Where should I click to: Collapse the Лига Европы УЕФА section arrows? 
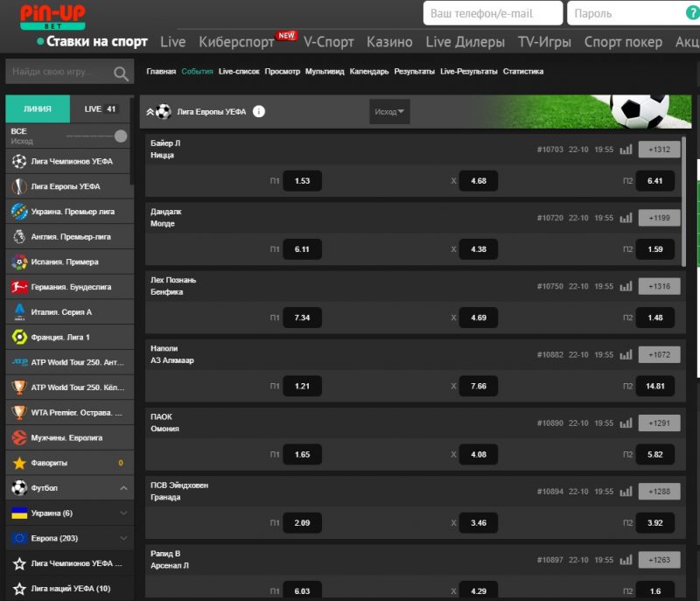[150, 112]
